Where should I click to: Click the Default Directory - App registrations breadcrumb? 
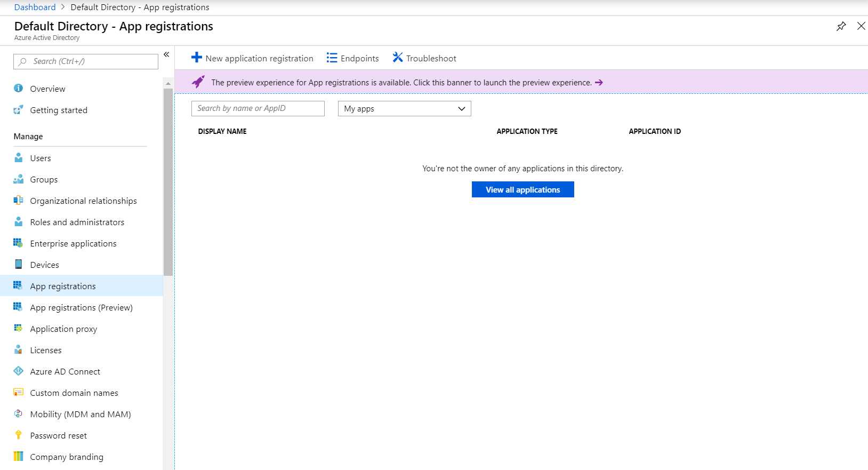click(x=140, y=7)
